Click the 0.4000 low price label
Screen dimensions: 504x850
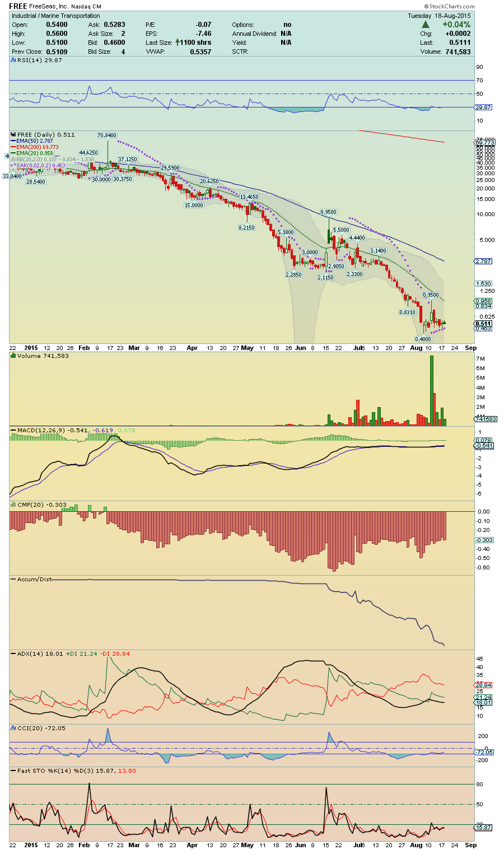coord(423,339)
